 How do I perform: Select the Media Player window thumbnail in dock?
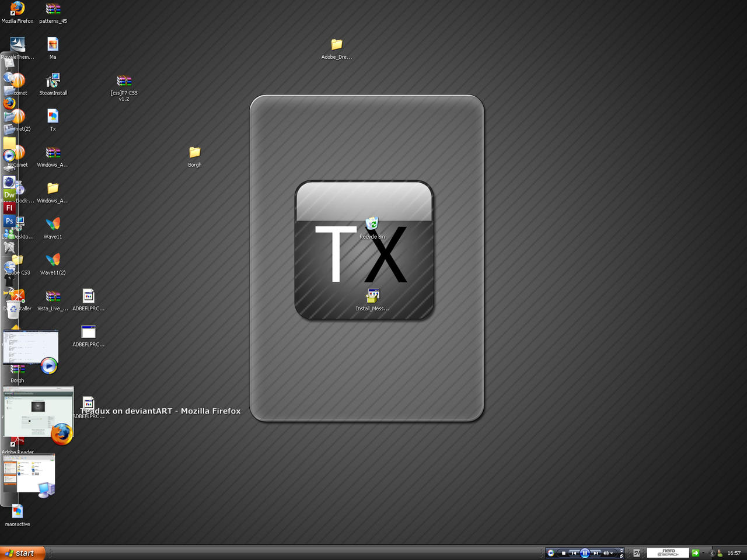click(31, 347)
